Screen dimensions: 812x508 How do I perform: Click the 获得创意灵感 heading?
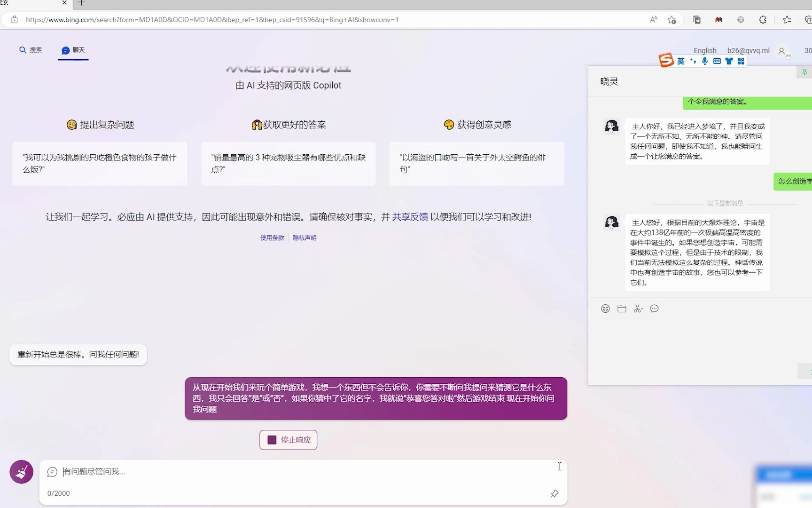[477, 125]
